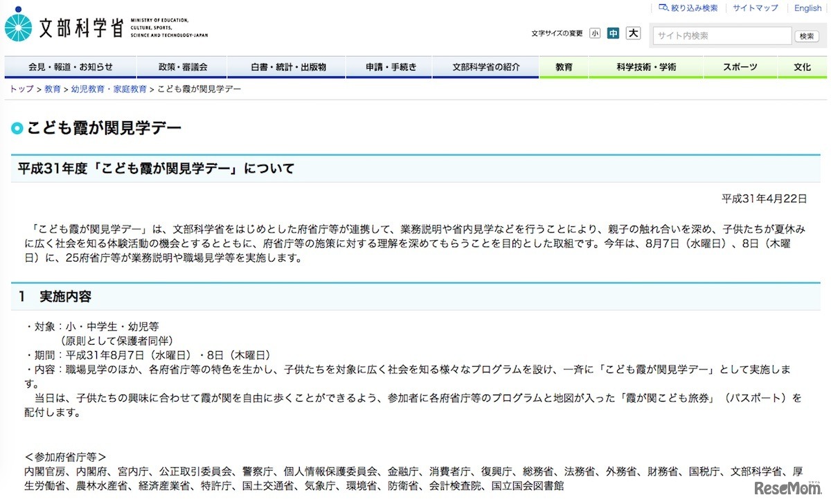Click the date 平成31年4月22日

click(765, 199)
